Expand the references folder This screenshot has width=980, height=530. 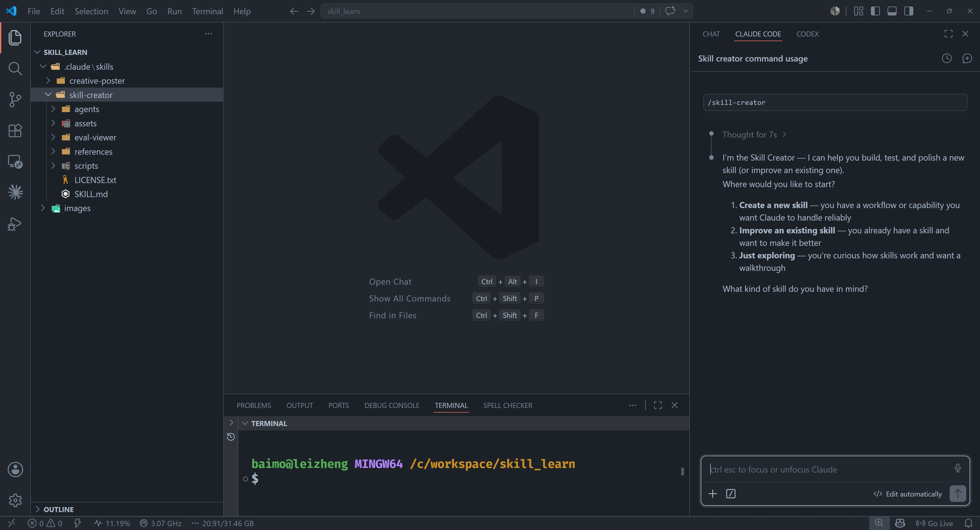53,151
